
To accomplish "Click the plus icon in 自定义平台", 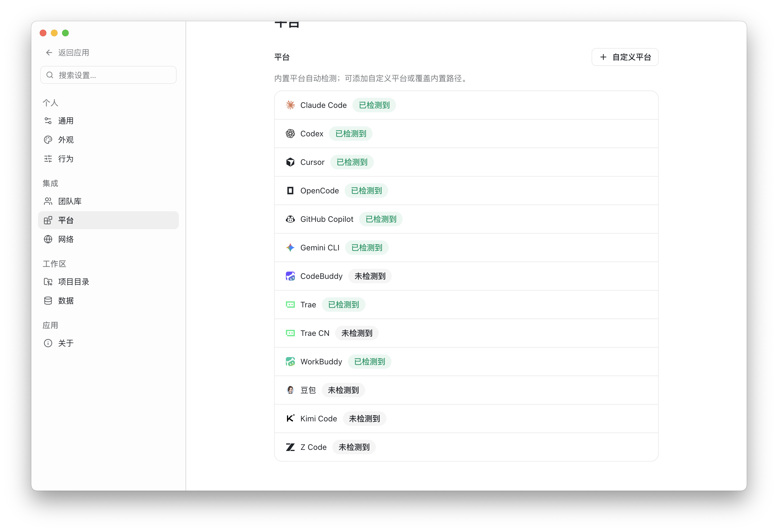I will [x=603, y=57].
